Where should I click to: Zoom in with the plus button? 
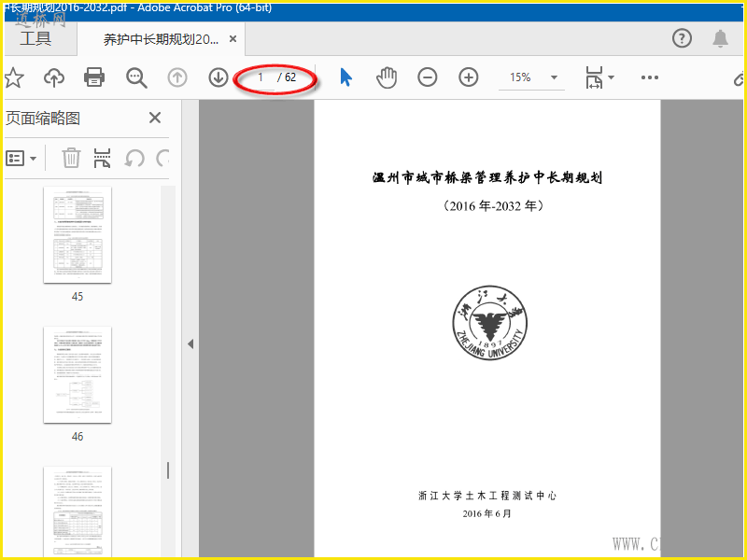click(469, 77)
